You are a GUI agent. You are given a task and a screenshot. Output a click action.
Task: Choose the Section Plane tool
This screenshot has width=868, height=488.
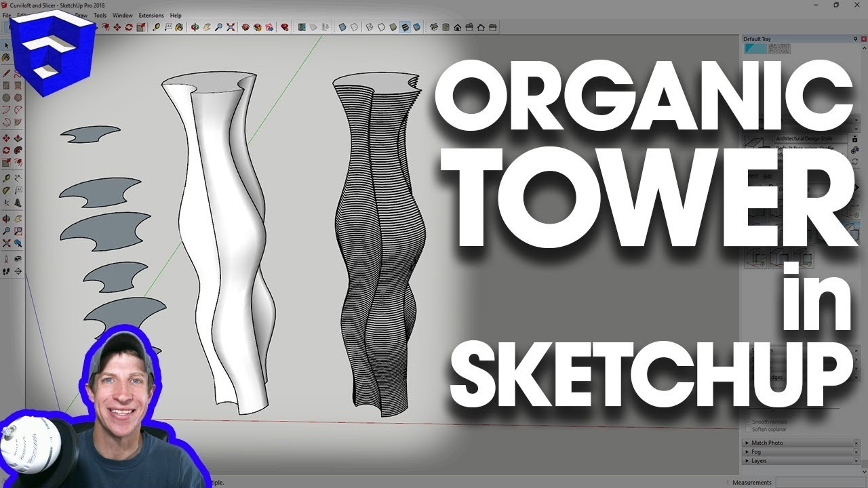18,271
